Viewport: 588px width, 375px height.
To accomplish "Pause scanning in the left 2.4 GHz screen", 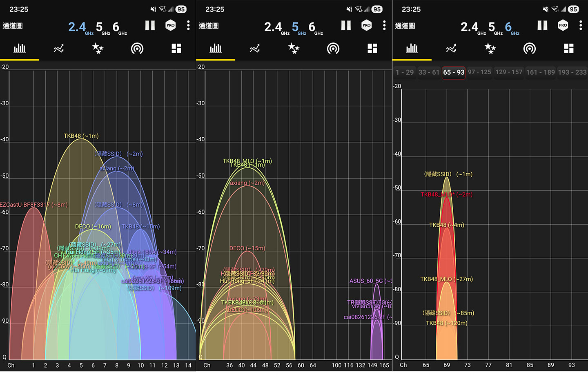I will pos(150,26).
